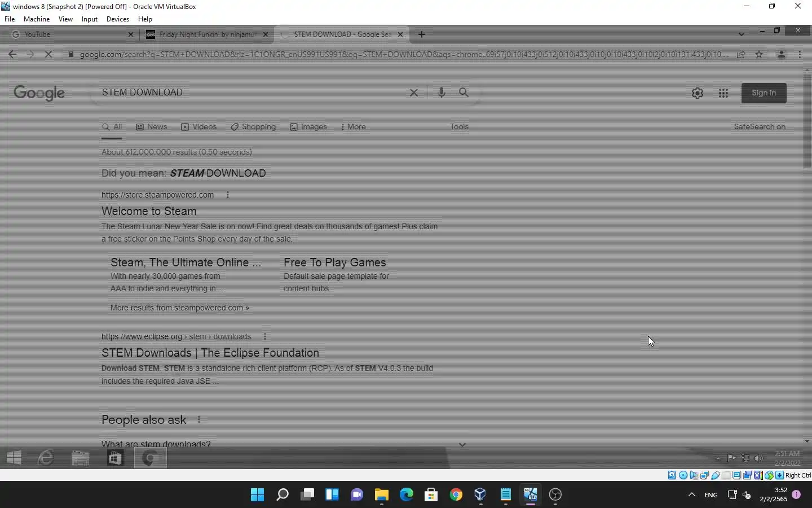Viewport: 812px width, 508px height.
Task: Open Windows 8 guest Start button
Action: (14, 458)
